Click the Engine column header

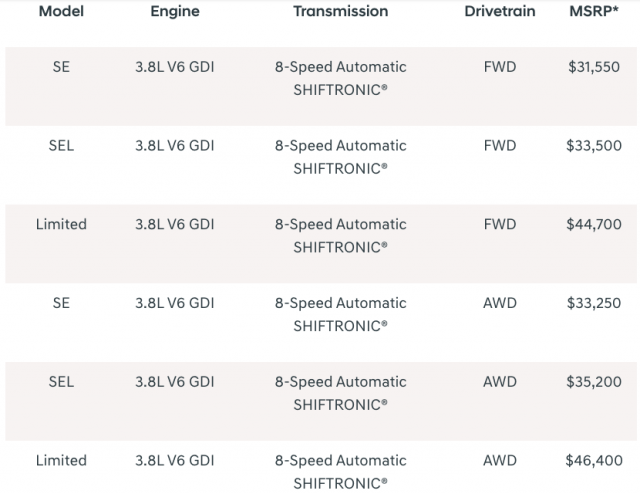pos(175,12)
